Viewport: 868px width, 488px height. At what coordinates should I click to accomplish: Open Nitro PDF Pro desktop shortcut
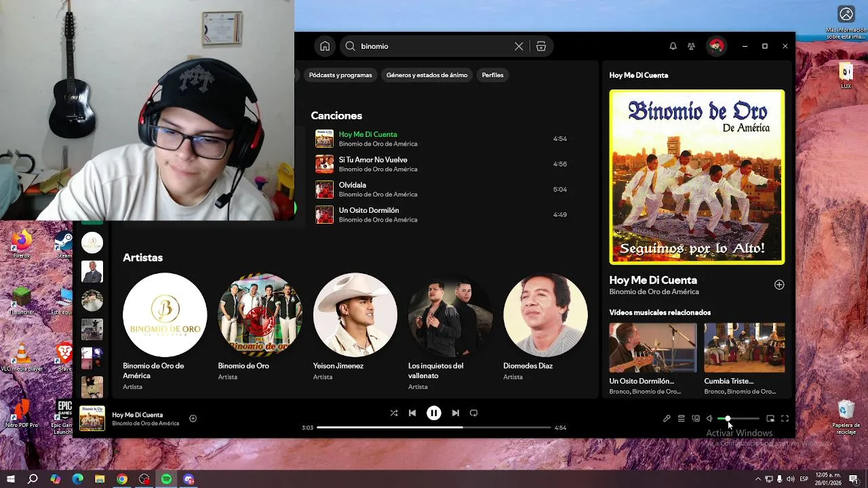(x=22, y=414)
